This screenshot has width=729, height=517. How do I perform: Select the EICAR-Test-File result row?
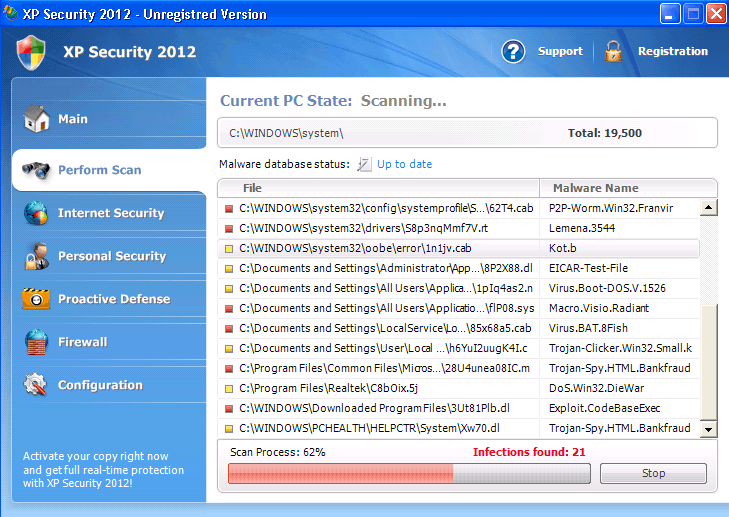tap(460, 268)
